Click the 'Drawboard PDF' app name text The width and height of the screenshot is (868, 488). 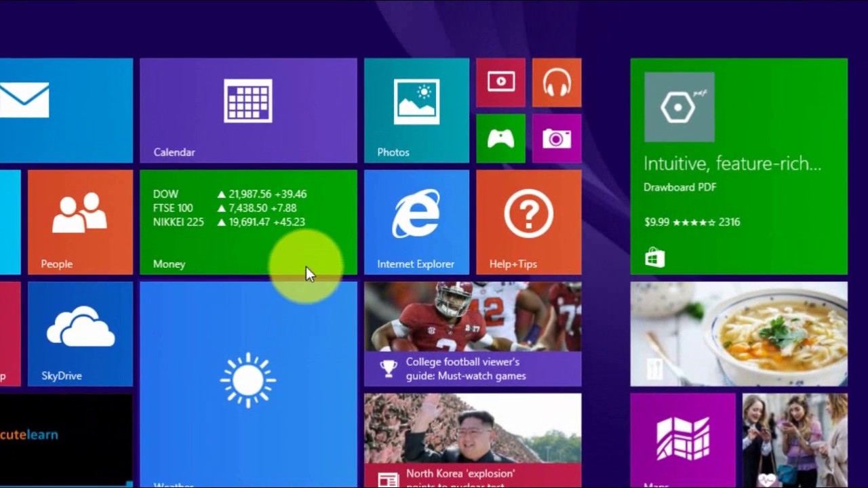point(679,187)
